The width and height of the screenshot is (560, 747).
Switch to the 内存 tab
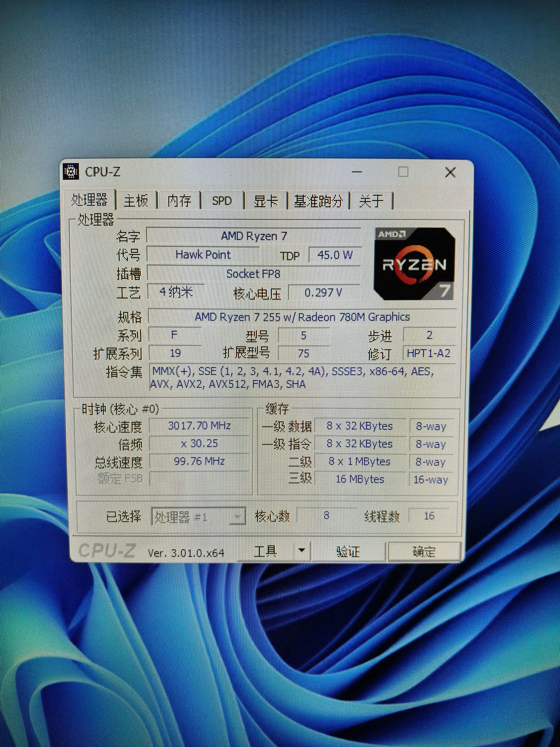pyautogui.click(x=179, y=201)
